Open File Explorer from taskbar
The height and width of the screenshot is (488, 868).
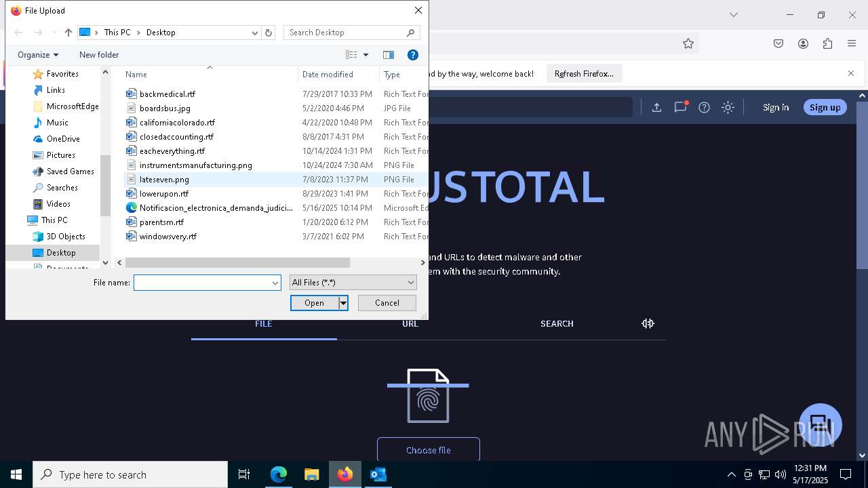point(311,474)
